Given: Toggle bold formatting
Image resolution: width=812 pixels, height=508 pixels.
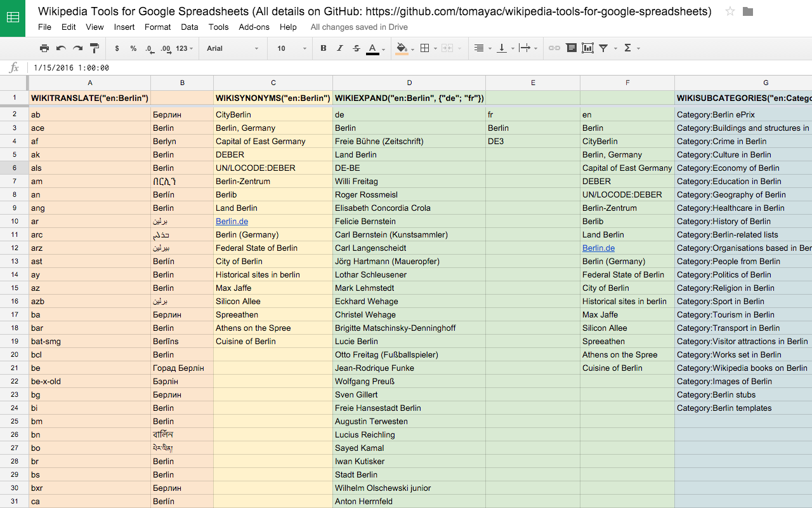Looking at the screenshot, I should click(x=324, y=48).
